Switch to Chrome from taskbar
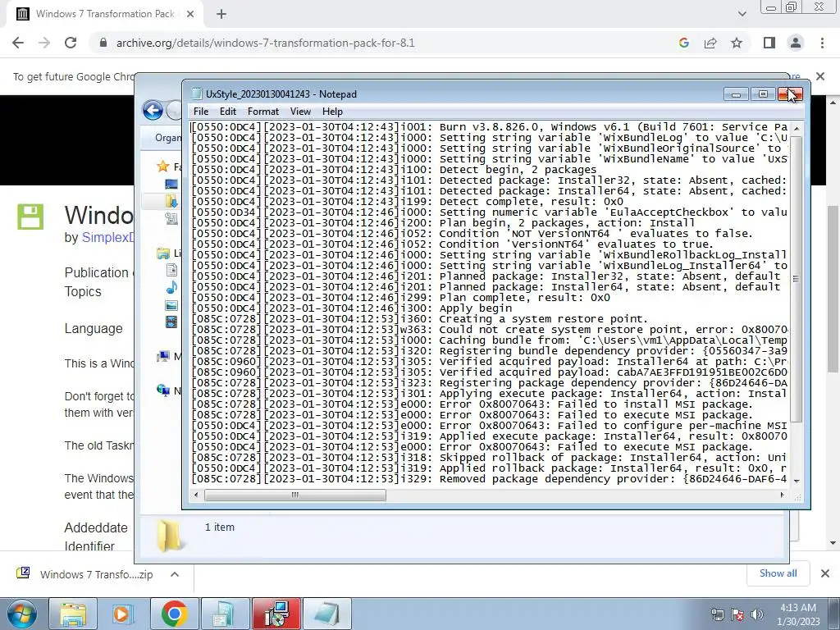This screenshot has height=630, width=840. pos(174,614)
